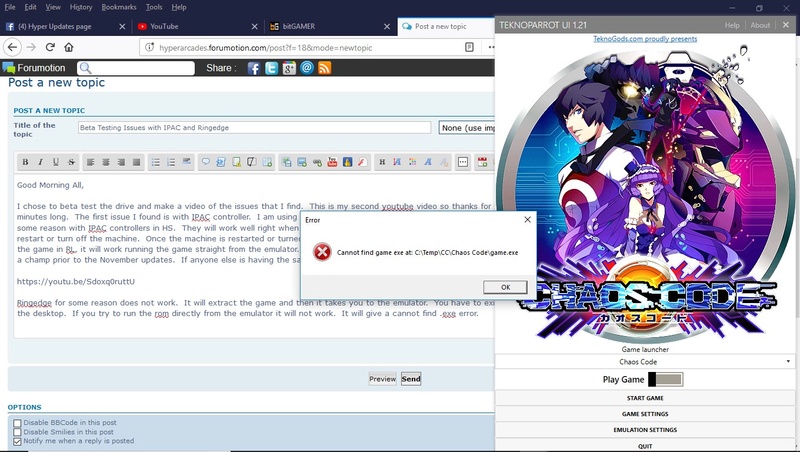Click QUIT in TeknoParrot
800x452 pixels.
click(645, 445)
